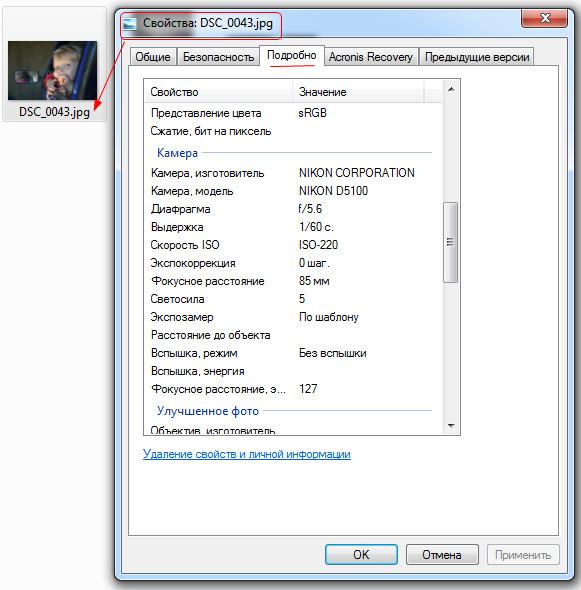Switch to Предыдущие версии tab

point(477,57)
